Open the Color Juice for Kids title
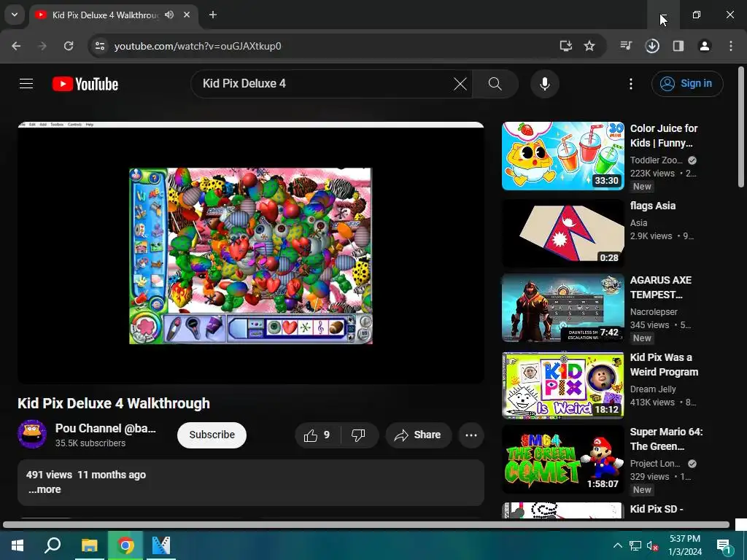This screenshot has height=560, width=747. (x=664, y=136)
